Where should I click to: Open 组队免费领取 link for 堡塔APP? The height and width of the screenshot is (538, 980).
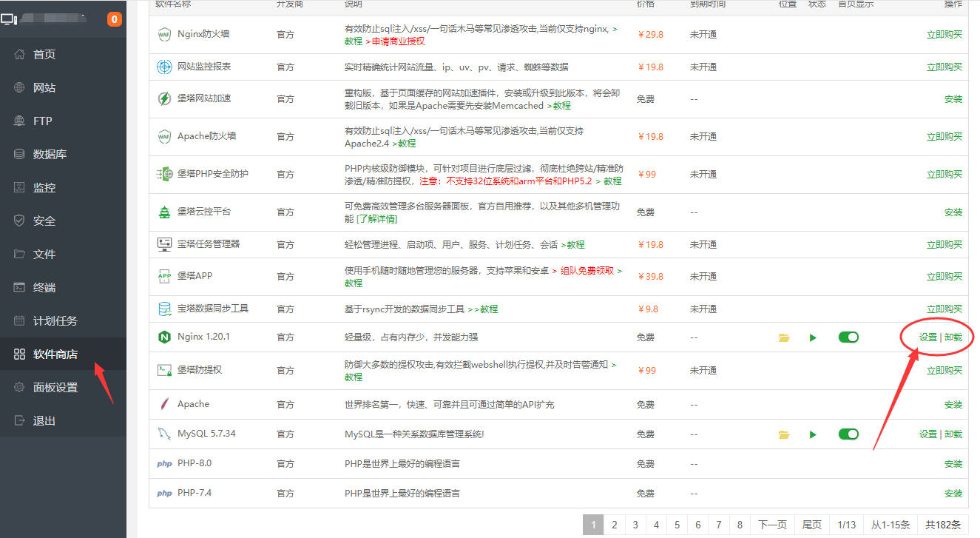[x=587, y=271]
